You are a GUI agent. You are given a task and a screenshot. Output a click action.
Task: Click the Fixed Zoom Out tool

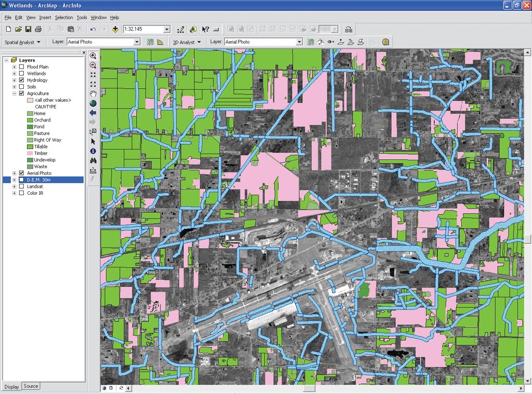[93, 84]
